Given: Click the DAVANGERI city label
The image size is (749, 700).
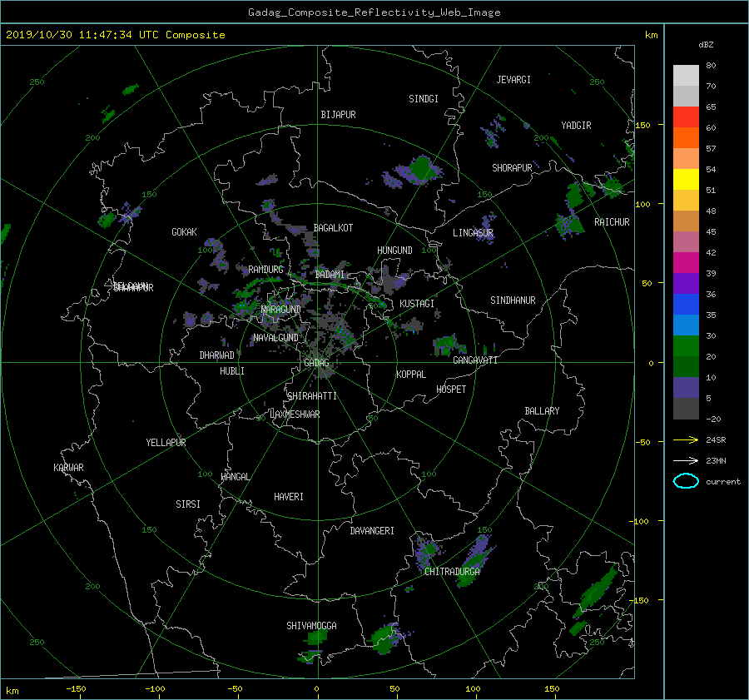Looking at the screenshot, I should pyautogui.click(x=372, y=531).
